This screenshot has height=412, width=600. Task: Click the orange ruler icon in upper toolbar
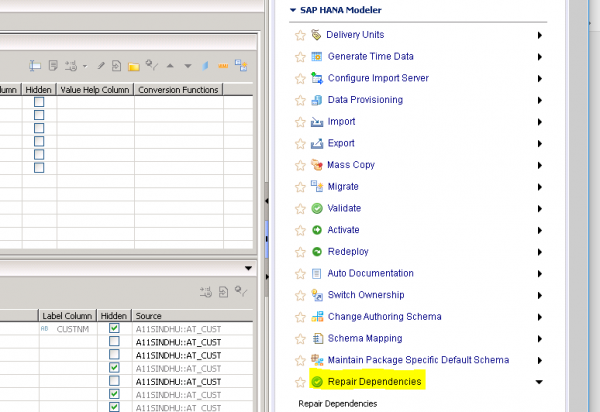coord(223,66)
